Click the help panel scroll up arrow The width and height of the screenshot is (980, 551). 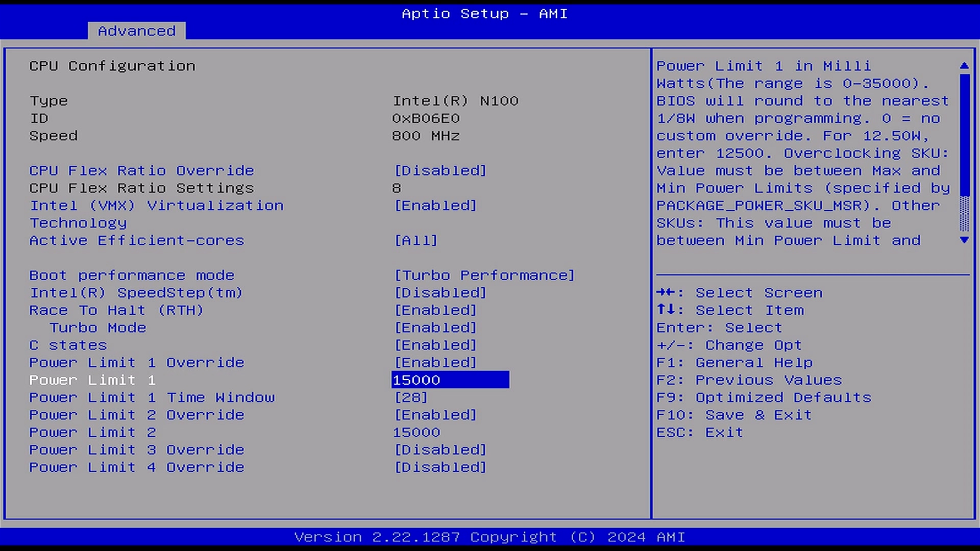[964, 66]
